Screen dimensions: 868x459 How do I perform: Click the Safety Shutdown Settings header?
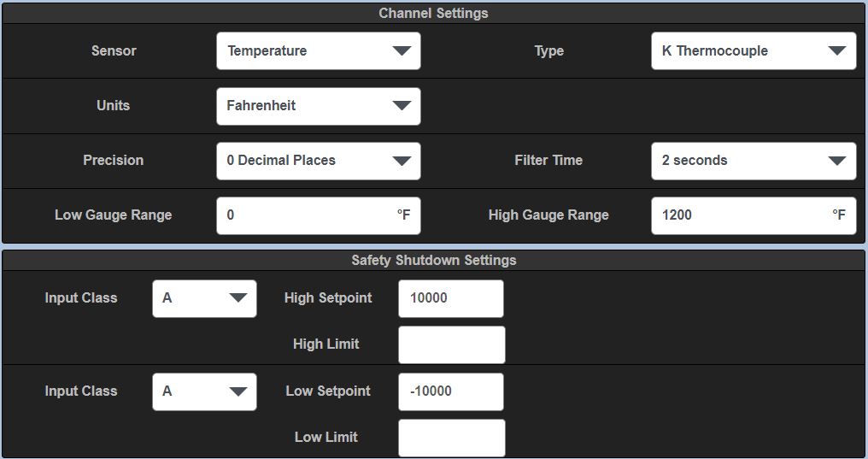(x=434, y=261)
